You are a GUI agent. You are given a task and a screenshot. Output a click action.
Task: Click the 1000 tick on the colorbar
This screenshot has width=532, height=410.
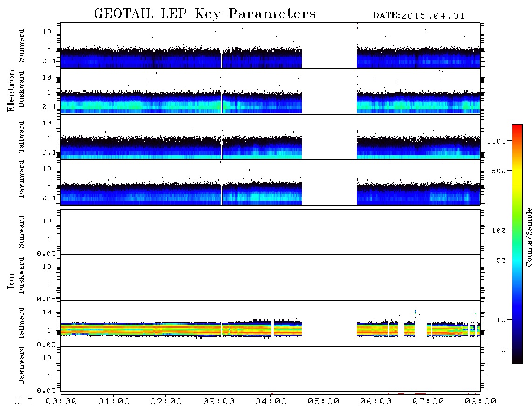[x=497, y=141]
